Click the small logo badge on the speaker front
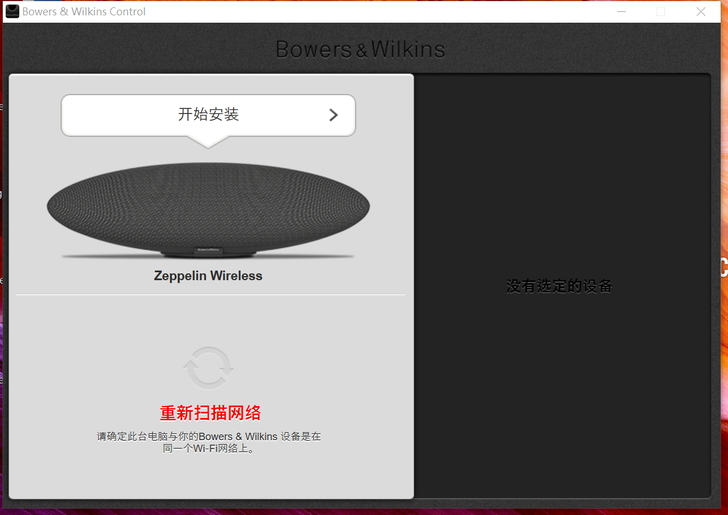 (208, 248)
